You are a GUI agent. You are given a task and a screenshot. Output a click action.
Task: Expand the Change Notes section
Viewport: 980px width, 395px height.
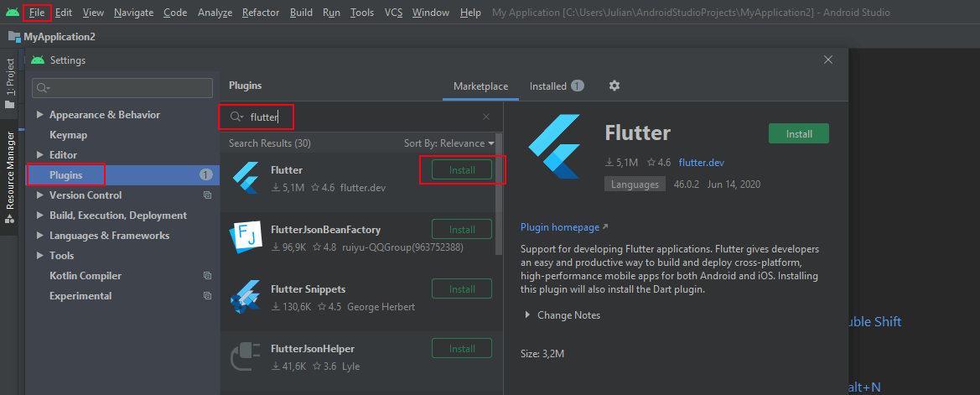(527, 315)
